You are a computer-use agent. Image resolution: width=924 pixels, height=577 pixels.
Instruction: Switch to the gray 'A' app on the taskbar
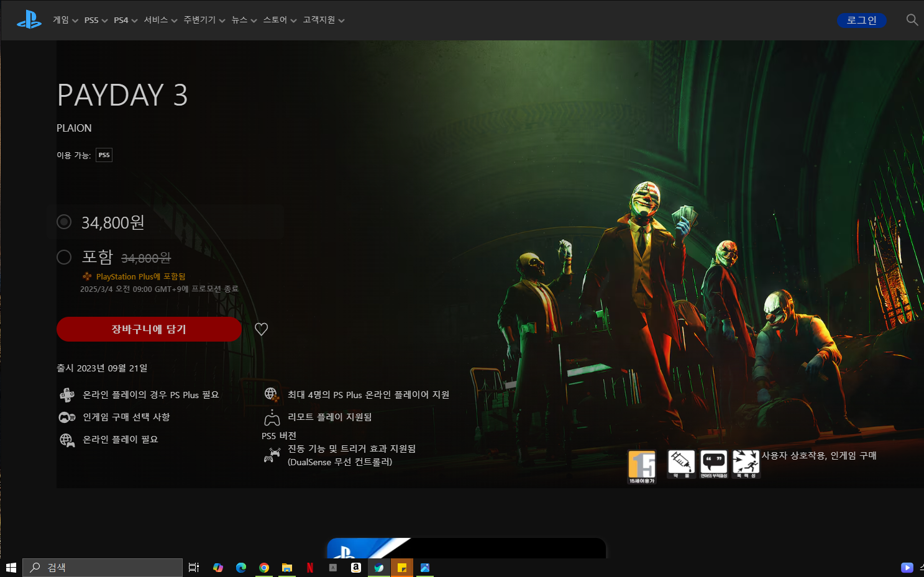(333, 568)
